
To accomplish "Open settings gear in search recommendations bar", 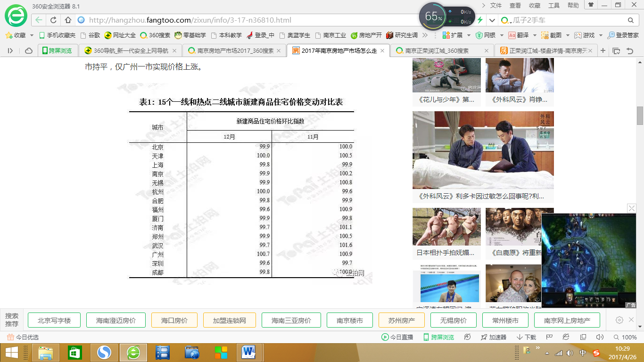I will coord(619,320).
